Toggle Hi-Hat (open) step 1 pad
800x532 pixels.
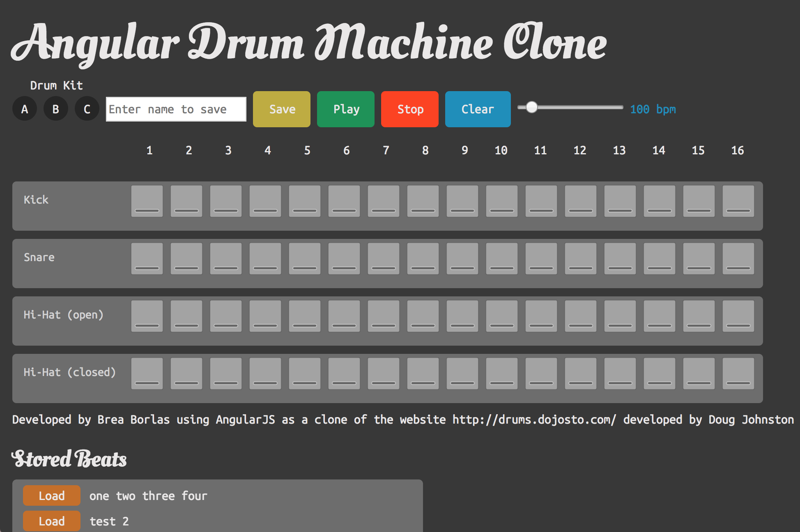[x=147, y=316]
